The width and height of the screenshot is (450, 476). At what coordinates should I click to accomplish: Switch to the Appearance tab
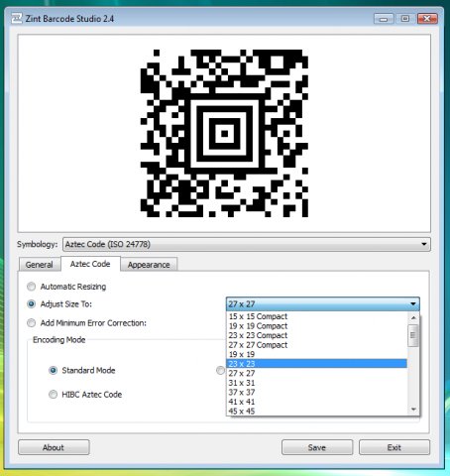[149, 265]
